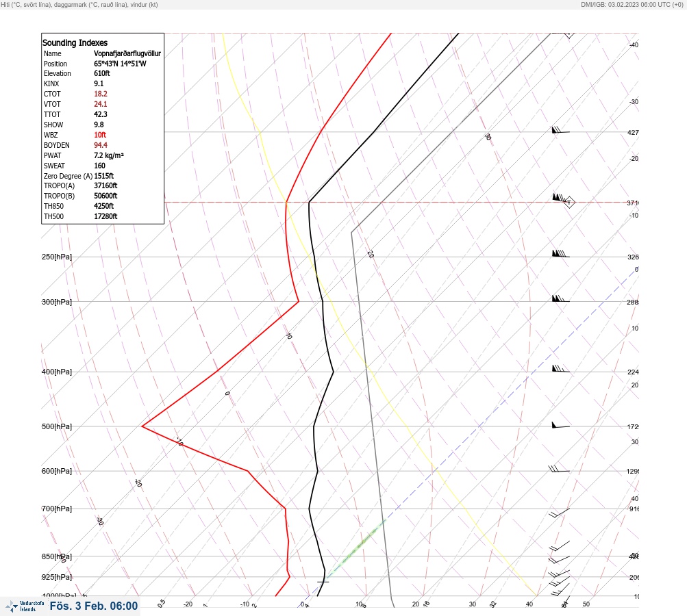This screenshot has height=616, width=687.
Task: Click the wind barb at 250 hPa level
Action: 561,253
